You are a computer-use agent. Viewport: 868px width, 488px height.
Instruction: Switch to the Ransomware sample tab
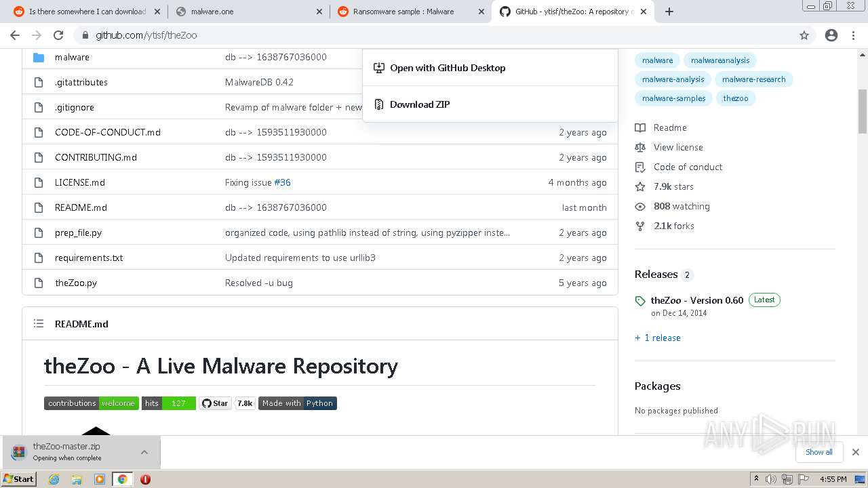click(412, 12)
